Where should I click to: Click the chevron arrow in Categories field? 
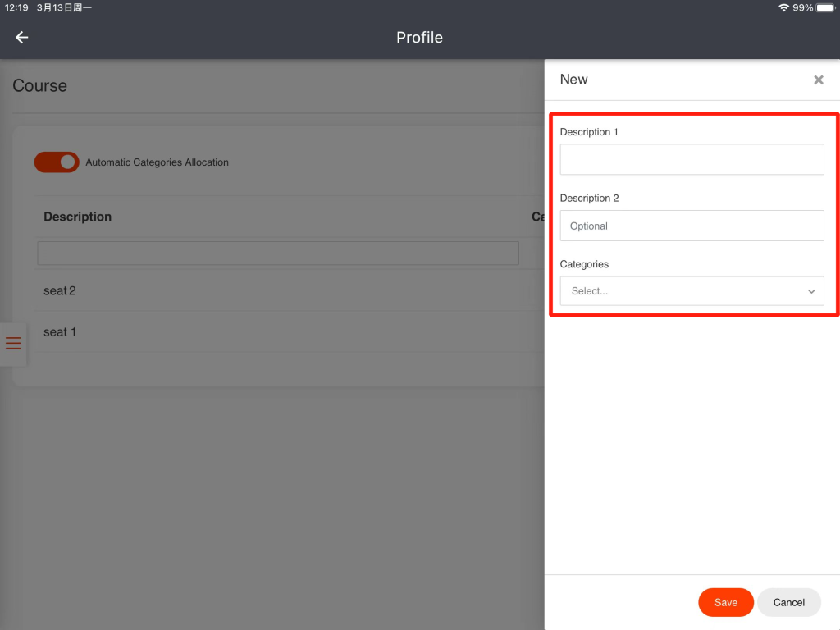811,291
